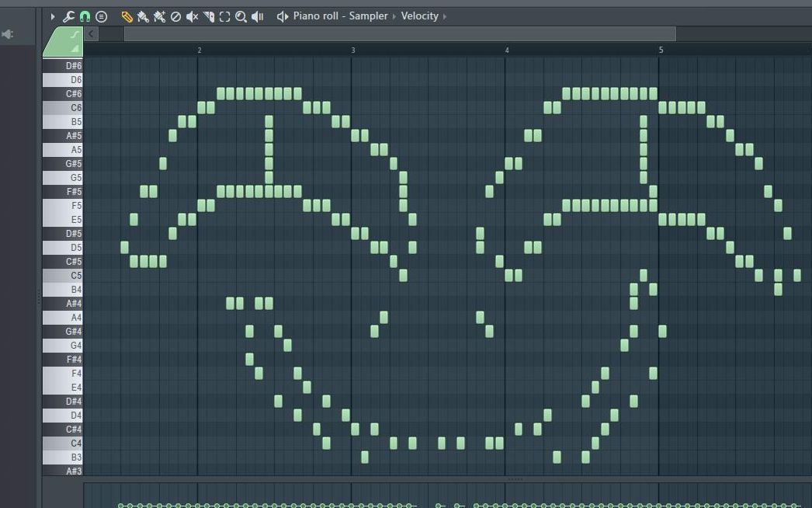Click the plug icon in the left panel
Screen dimensions: 812x508
point(7,34)
